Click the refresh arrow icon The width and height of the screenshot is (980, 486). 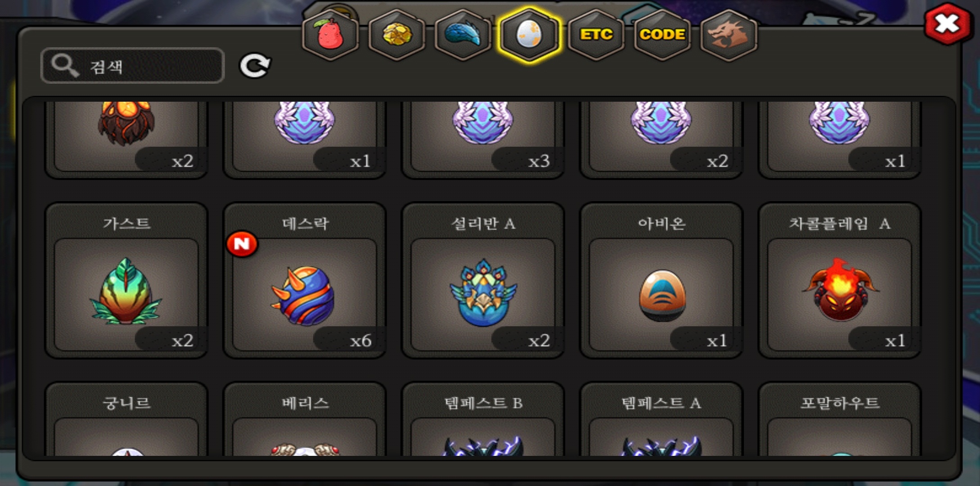(x=255, y=66)
